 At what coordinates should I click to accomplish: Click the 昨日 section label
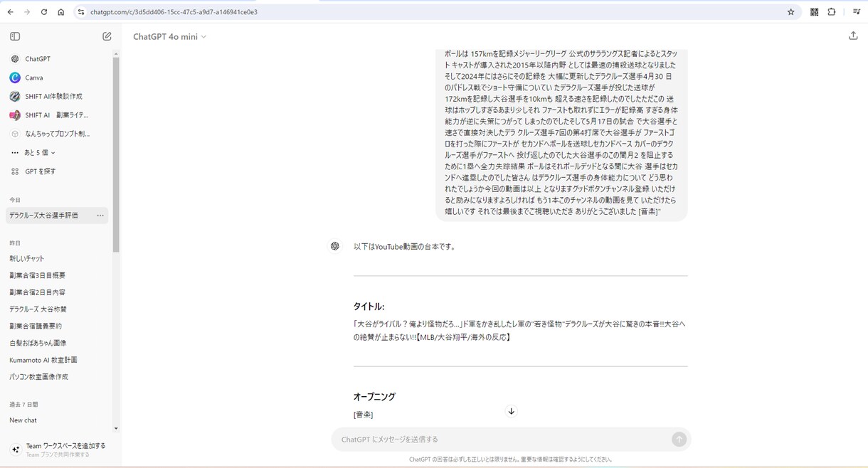(15, 243)
